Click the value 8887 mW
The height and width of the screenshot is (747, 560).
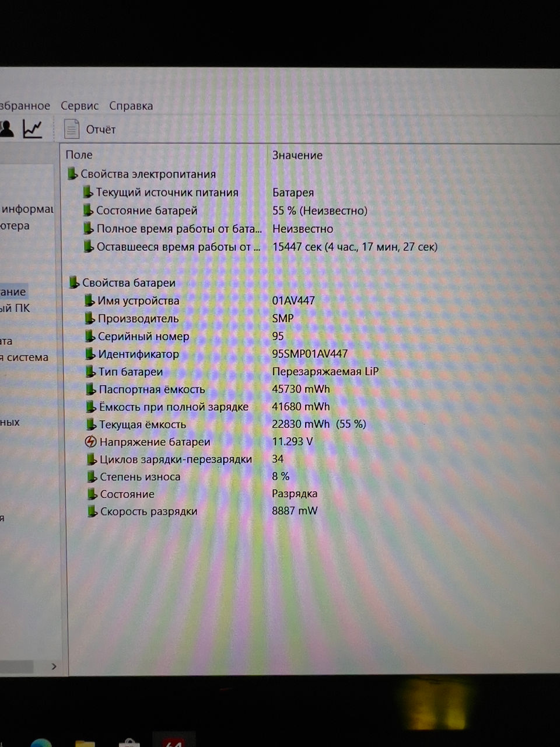[x=295, y=511]
